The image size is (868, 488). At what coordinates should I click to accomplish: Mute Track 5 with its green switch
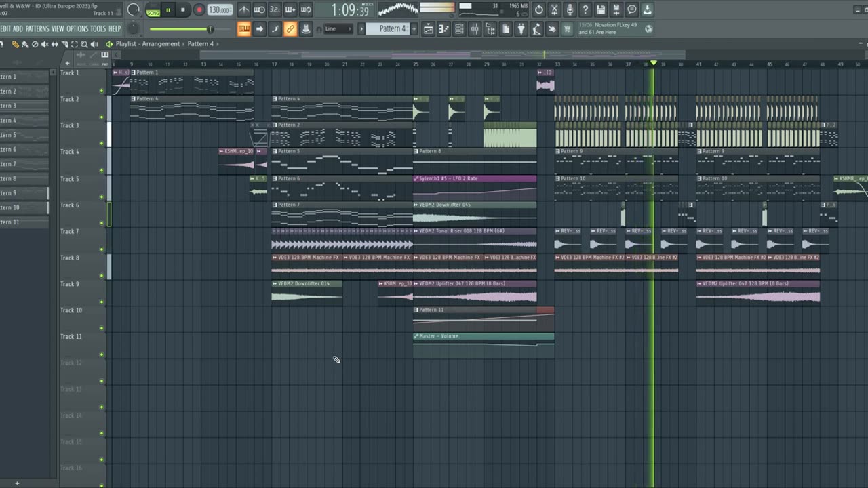point(102,197)
